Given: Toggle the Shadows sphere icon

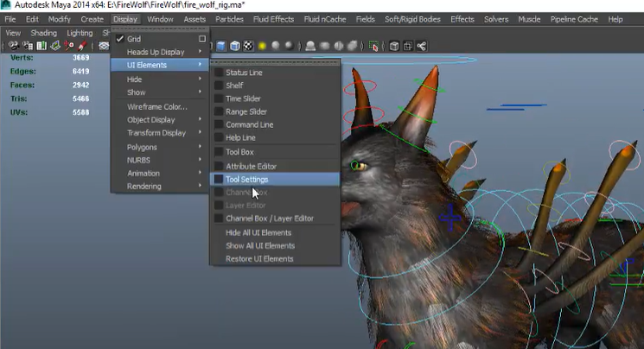Looking at the screenshot, I should pos(276,46).
